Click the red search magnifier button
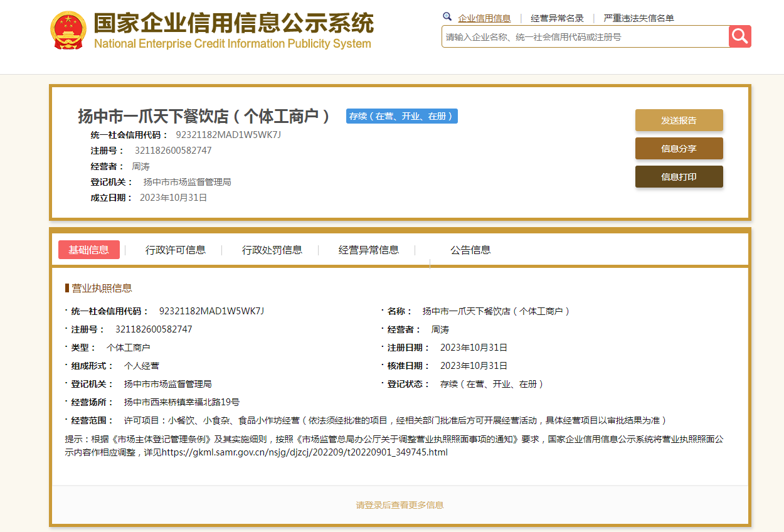Screen dimensions: 784x532 (x=740, y=36)
